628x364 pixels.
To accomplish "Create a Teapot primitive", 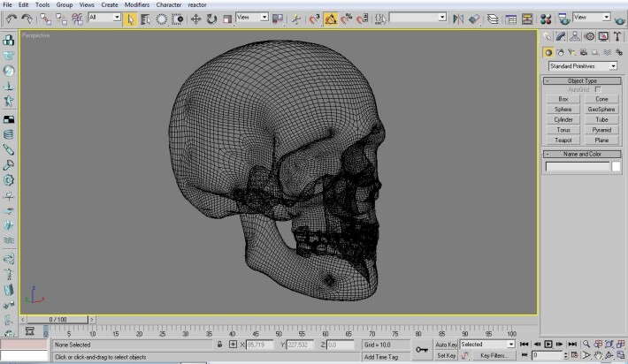I will click(x=563, y=140).
